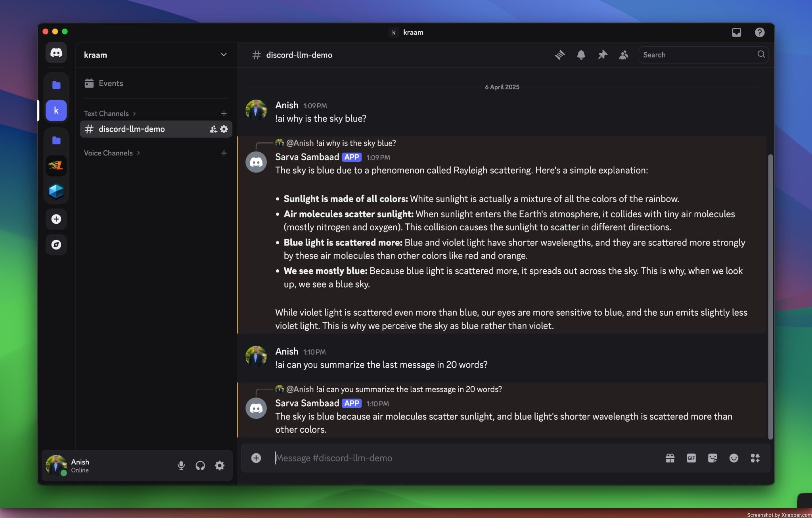Open Discord home via the Discord logo icon

(56, 52)
